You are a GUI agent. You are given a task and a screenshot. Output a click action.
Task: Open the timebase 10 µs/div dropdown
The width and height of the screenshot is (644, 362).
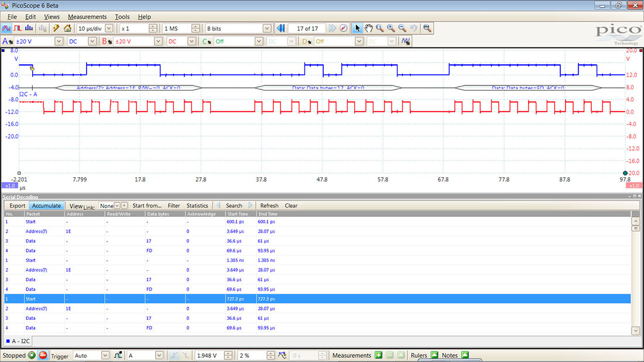[109, 28]
